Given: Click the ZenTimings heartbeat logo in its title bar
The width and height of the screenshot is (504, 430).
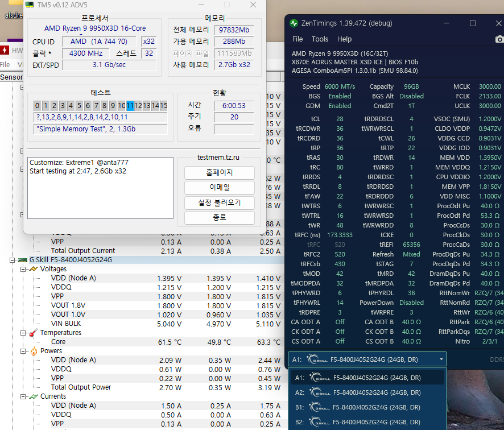Looking at the screenshot, I should point(294,23).
